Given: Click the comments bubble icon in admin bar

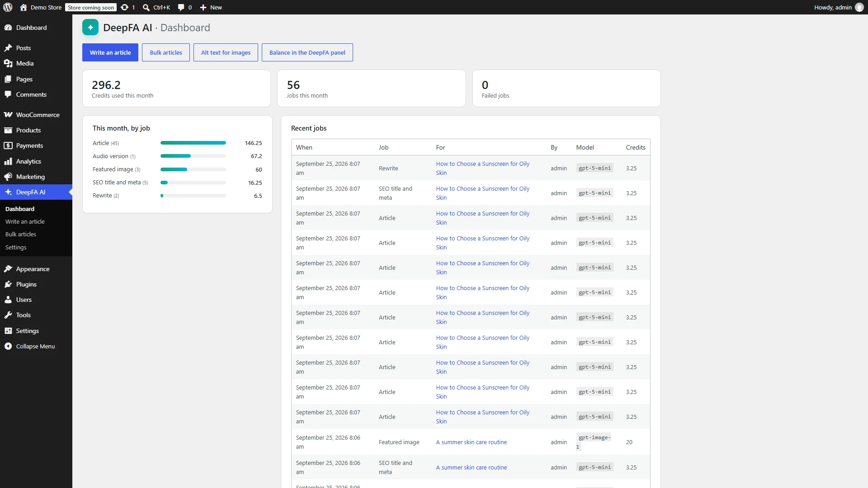Looking at the screenshot, I should [181, 7].
